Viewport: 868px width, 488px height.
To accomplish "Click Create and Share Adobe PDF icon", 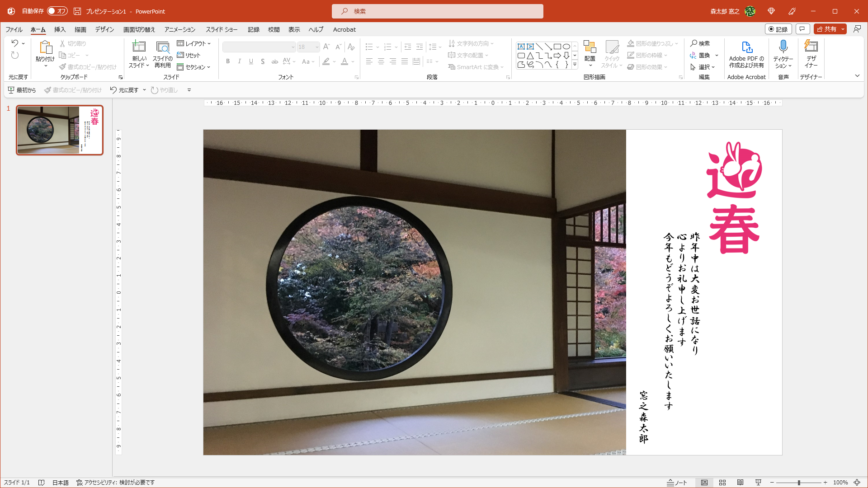I will click(x=746, y=47).
